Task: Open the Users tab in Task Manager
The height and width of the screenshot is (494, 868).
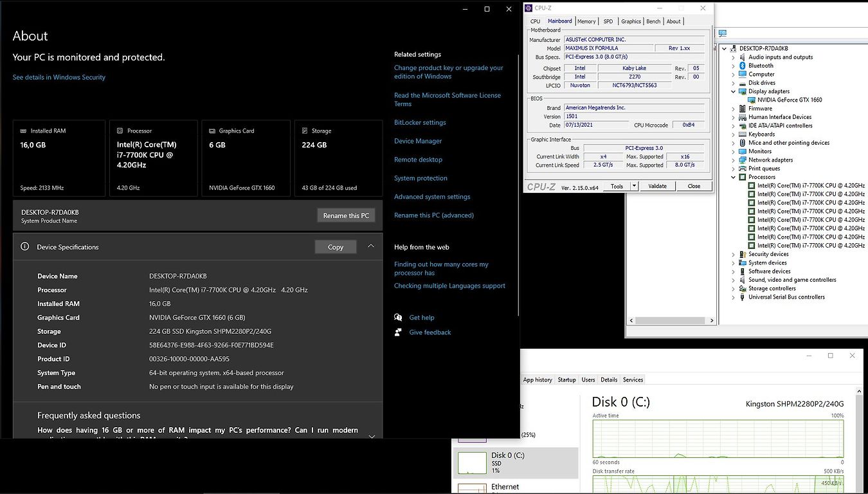Action: coord(588,380)
